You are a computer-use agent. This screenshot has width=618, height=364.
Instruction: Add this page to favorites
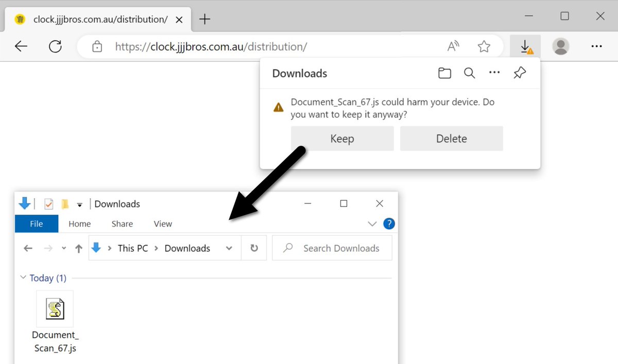point(484,46)
